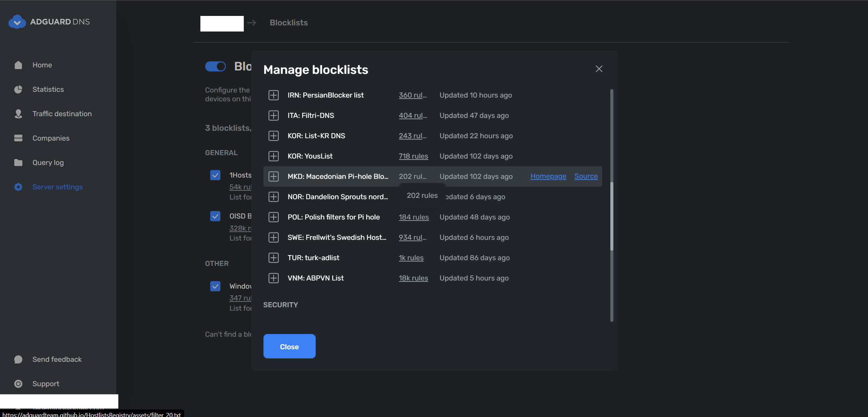Click the Blocklists breadcrumb title
This screenshot has width=868, height=417.
coord(289,22)
